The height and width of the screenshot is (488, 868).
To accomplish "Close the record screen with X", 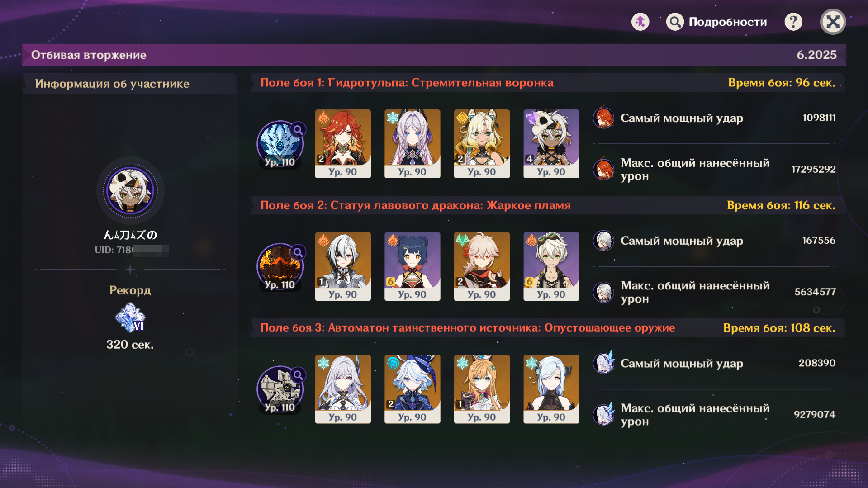I will coord(833,22).
